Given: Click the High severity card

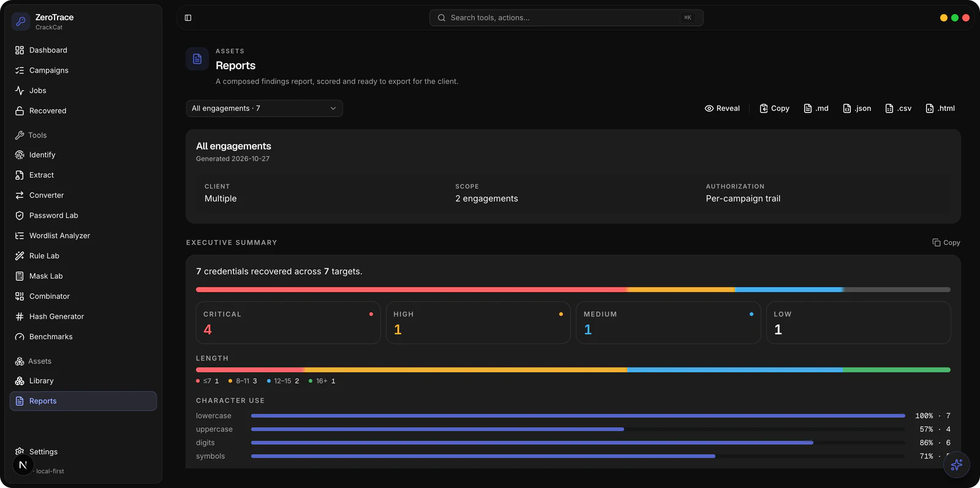Looking at the screenshot, I should pyautogui.click(x=478, y=323).
